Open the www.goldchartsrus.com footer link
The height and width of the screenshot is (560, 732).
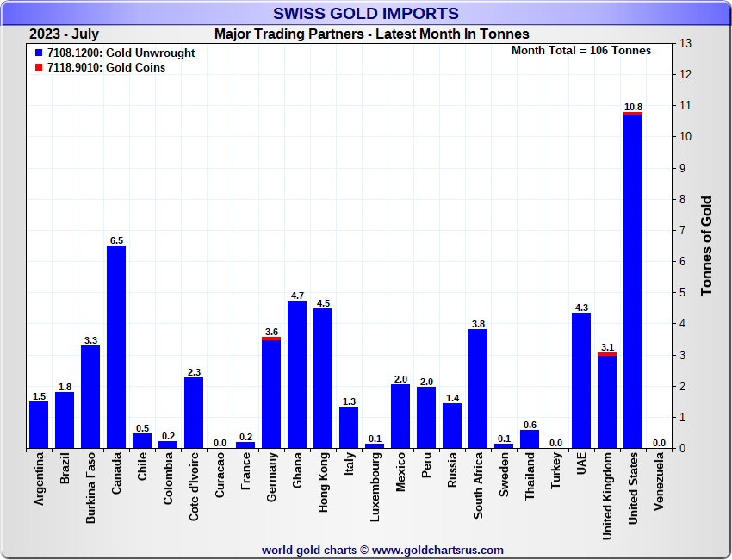[437, 550]
